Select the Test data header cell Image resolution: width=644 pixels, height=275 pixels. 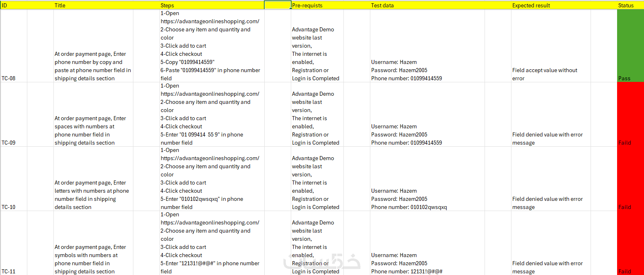pyautogui.click(x=427, y=5)
